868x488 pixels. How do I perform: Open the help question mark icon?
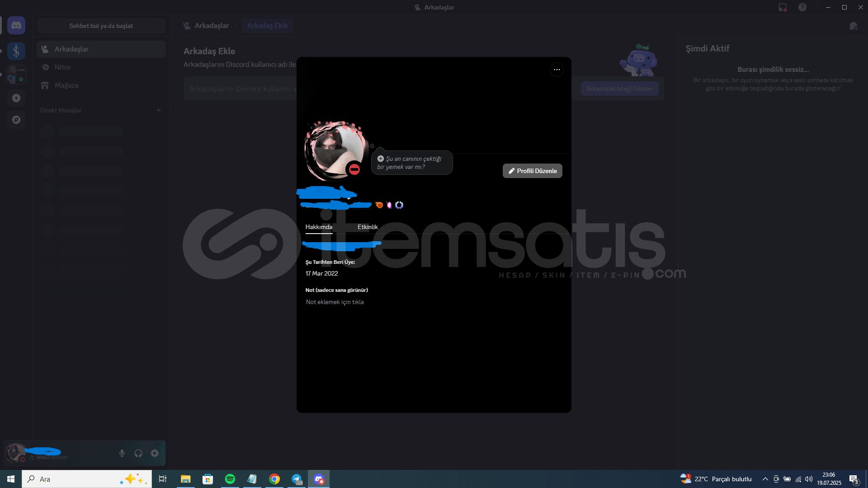(x=802, y=7)
